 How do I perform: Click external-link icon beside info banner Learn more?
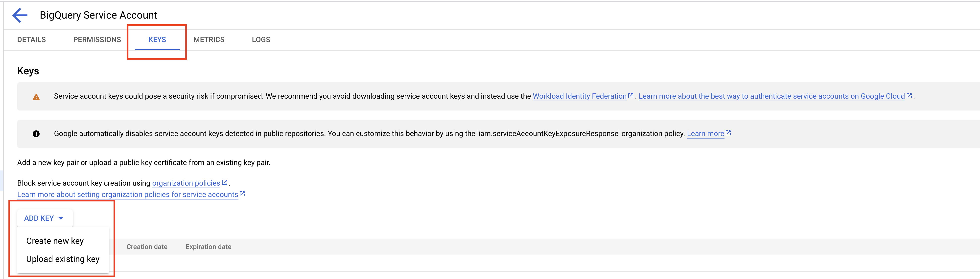(728, 133)
